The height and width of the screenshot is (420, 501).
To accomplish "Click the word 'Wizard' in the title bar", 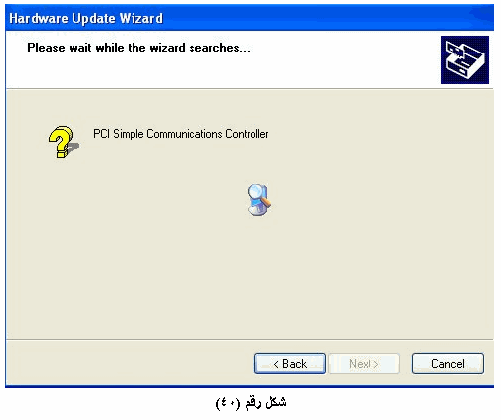I will [x=141, y=18].
